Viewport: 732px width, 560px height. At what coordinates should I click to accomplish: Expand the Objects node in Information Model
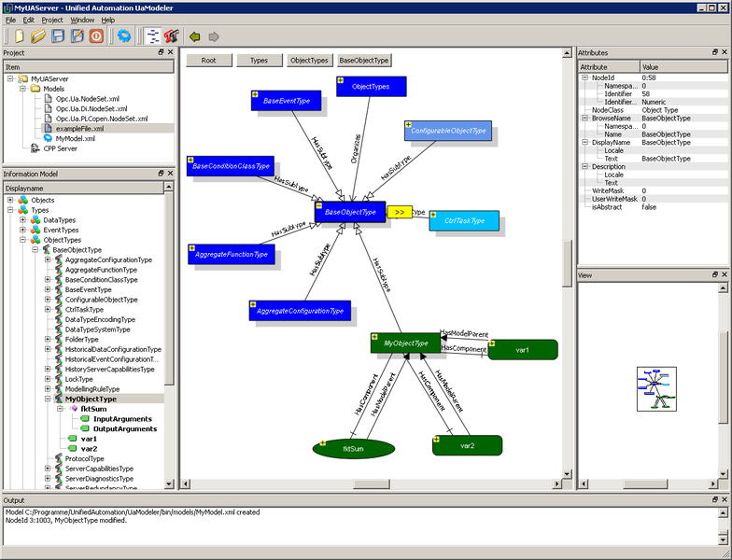(x=10, y=200)
